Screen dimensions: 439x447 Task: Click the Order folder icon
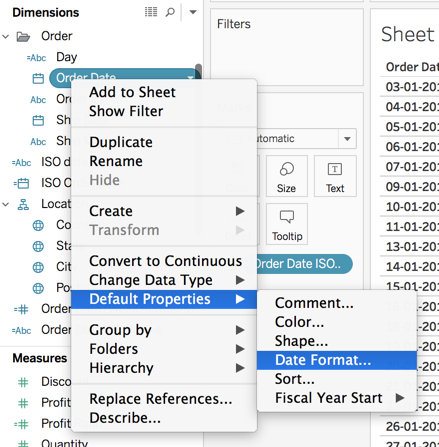click(x=23, y=36)
